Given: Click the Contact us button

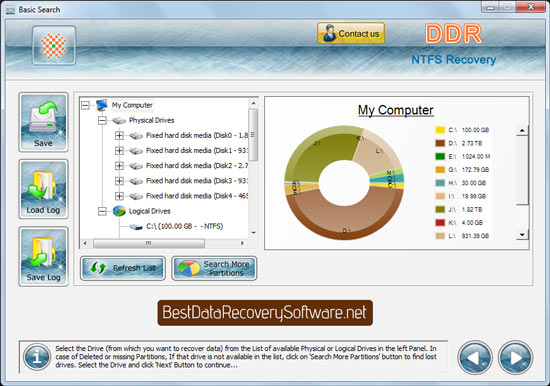Looking at the screenshot, I should pyautogui.click(x=351, y=33).
